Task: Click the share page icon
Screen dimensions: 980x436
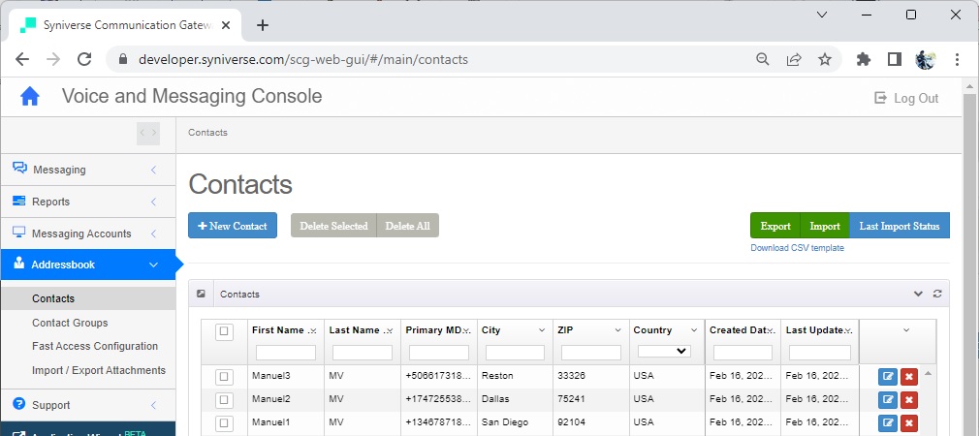Action: point(794,59)
